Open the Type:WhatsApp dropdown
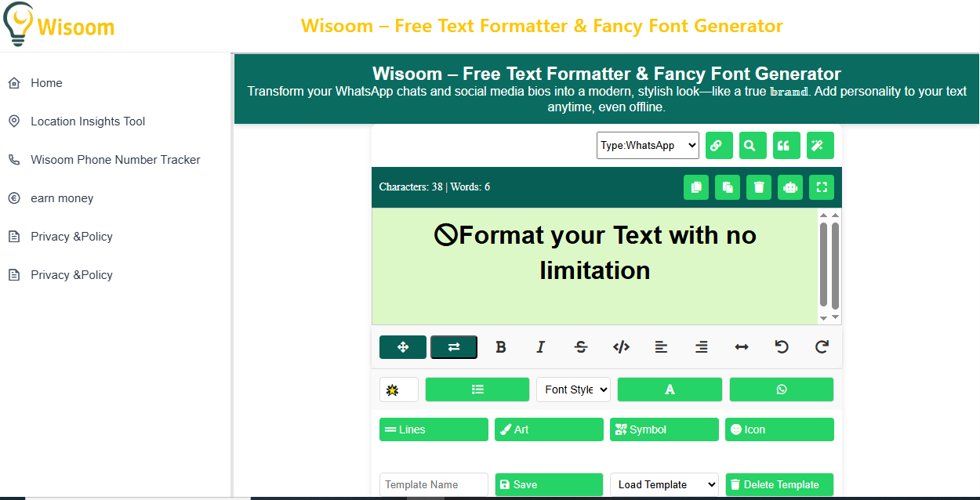This screenshot has width=980, height=500. pos(648,145)
